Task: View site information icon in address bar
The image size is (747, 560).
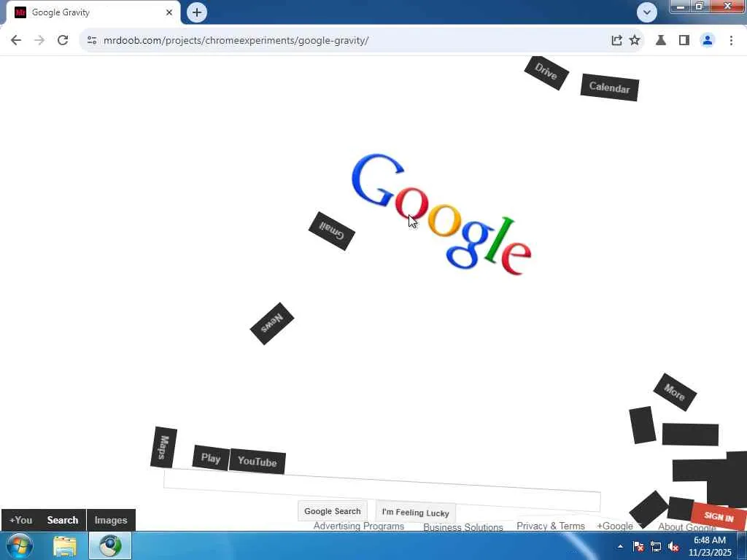Action: (92, 41)
